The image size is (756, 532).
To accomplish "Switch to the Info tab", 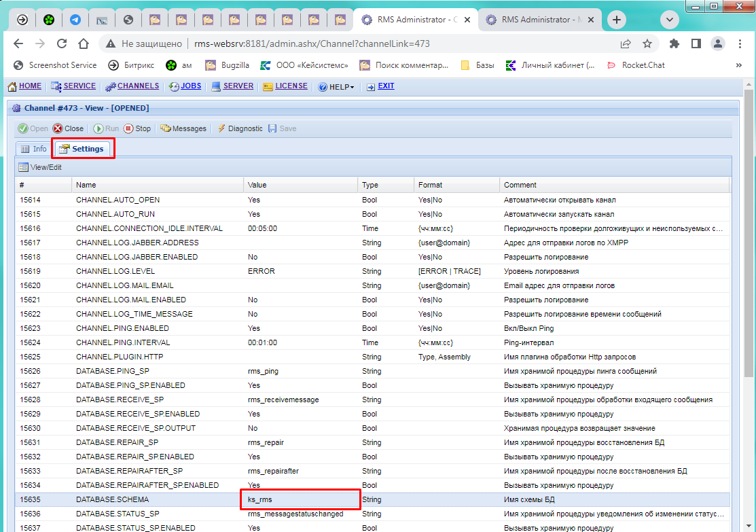I will [34, 149].
